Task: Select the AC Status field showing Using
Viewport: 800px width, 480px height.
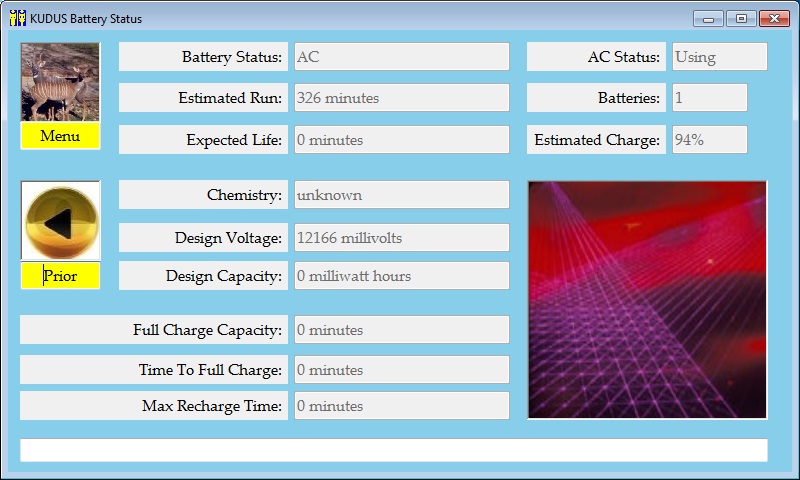Action: (x=719, y=57)
